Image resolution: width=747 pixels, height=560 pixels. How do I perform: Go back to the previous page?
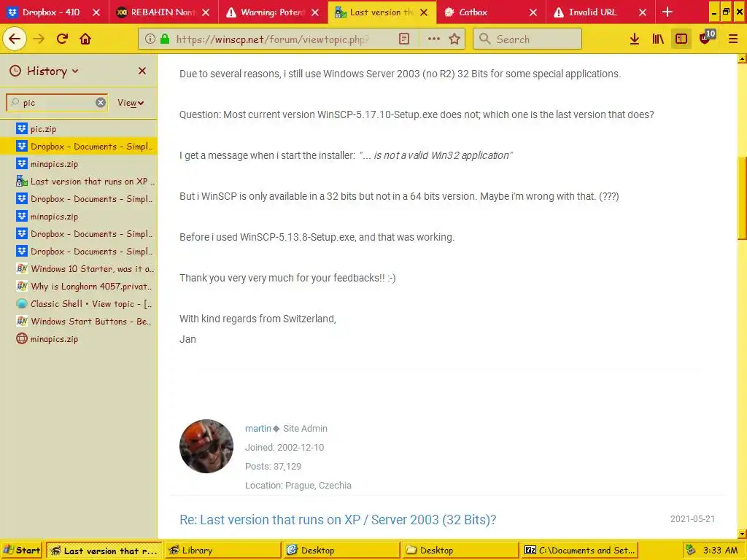click(15, 39)
